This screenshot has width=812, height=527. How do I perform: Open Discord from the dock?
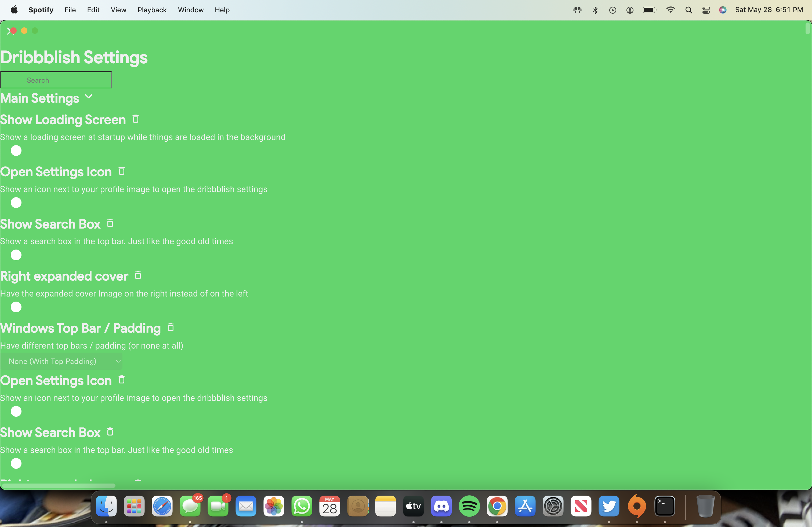pyautogui.click(x=441, y=507)
